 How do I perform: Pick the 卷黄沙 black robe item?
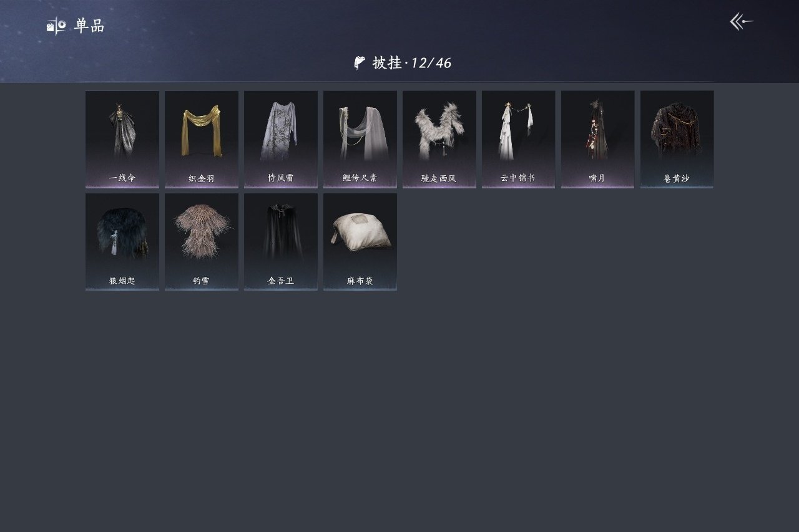pos(677,139)
